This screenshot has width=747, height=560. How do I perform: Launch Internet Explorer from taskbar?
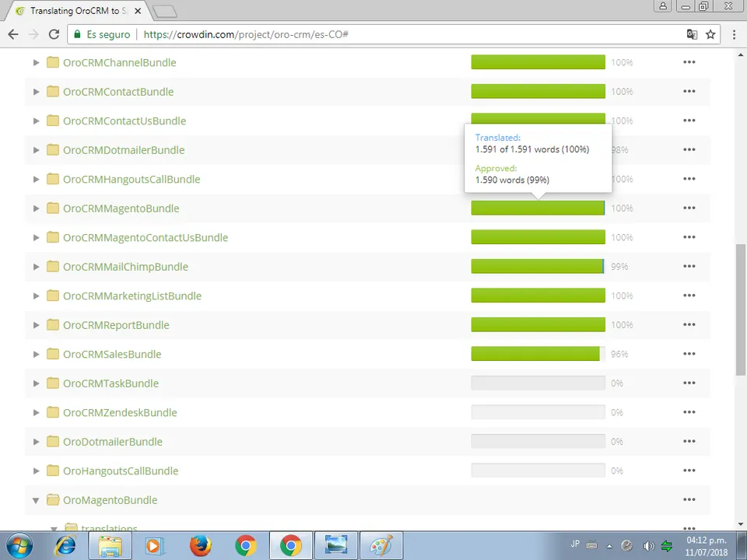[65, 546]
